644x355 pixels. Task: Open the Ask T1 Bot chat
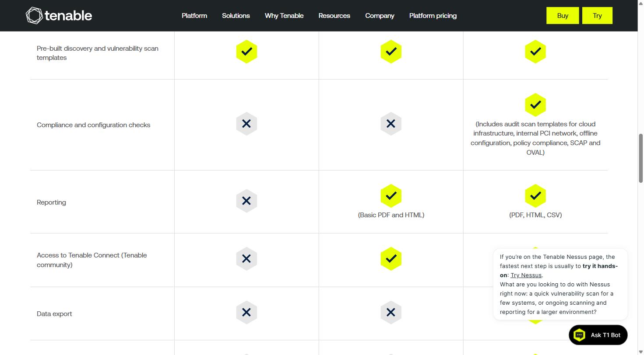(598, 335)
